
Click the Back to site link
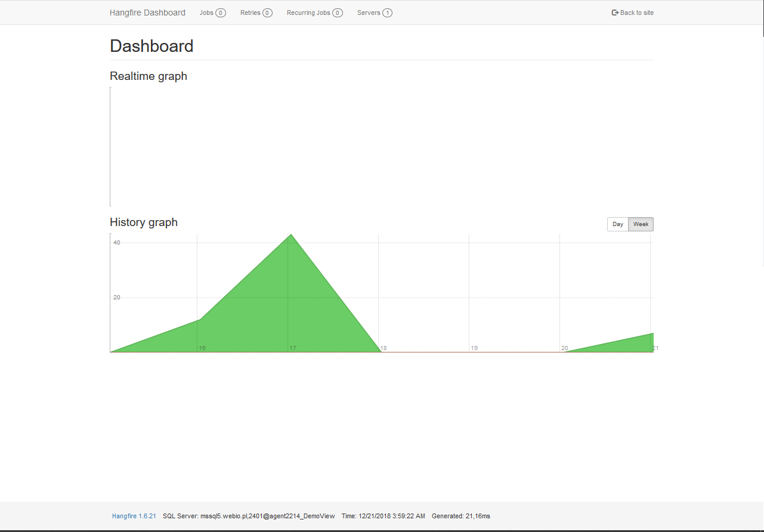633,13
